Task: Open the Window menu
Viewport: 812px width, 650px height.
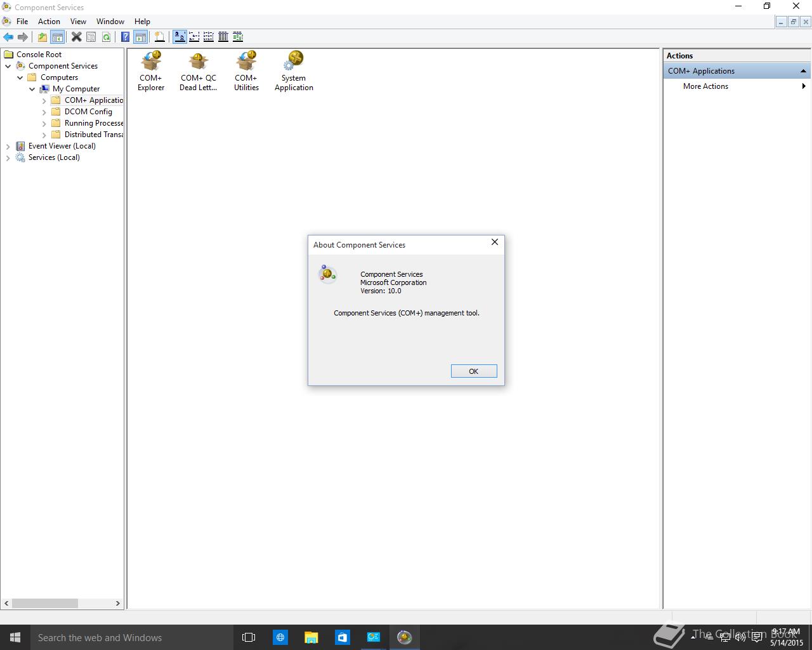Action: pyautogui.click(x=110, y=21)
